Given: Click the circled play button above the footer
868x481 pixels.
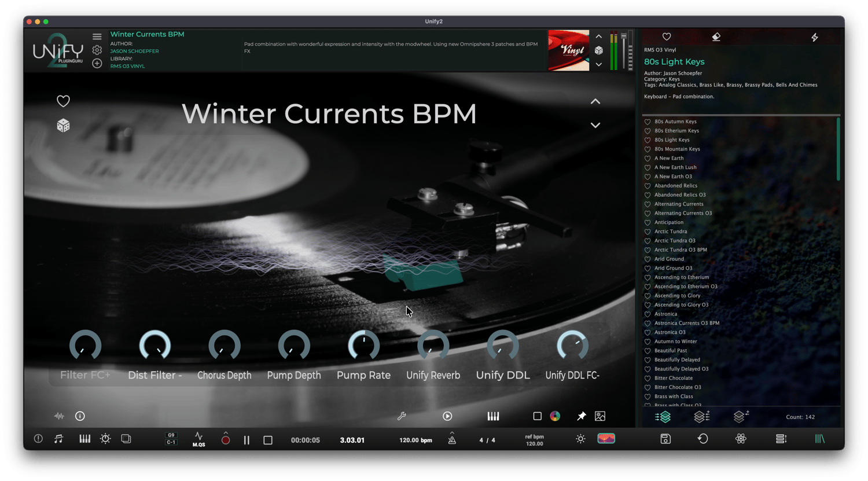Looking at the screenshot, I should tap(447, 416).
